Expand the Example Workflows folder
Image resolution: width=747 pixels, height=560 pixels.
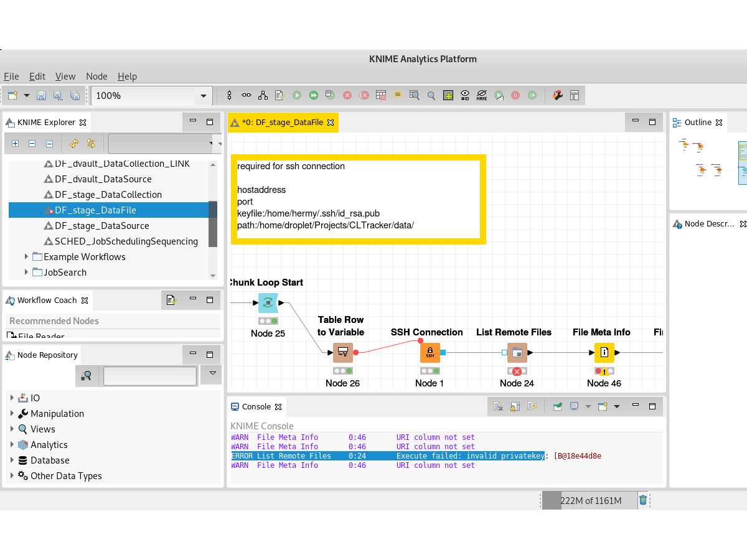[x=26, y=256]
